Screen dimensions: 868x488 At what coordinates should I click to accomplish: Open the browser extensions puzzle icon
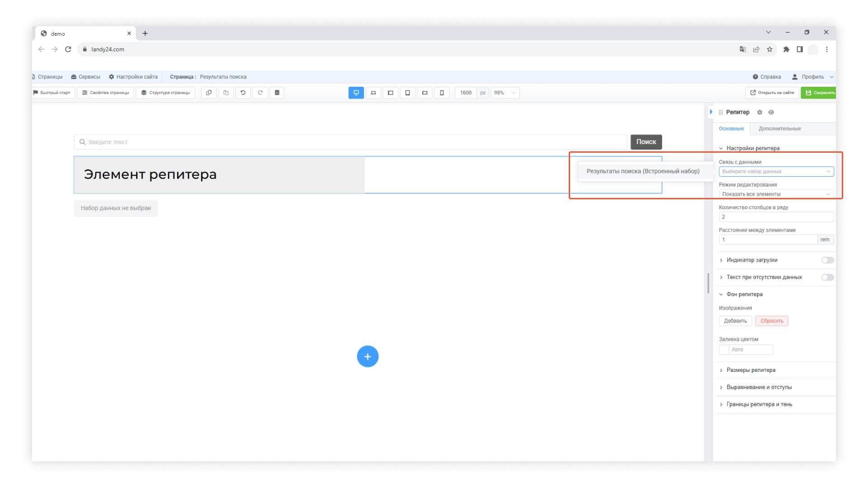pyautogui.click(x=786, y=49)
